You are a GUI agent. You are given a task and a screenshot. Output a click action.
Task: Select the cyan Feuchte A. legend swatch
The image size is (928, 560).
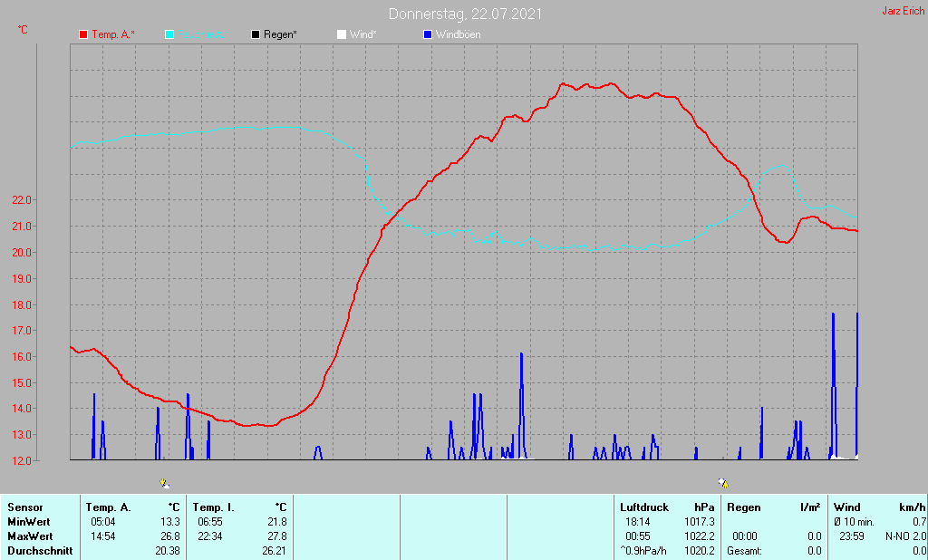click(169, 34)
